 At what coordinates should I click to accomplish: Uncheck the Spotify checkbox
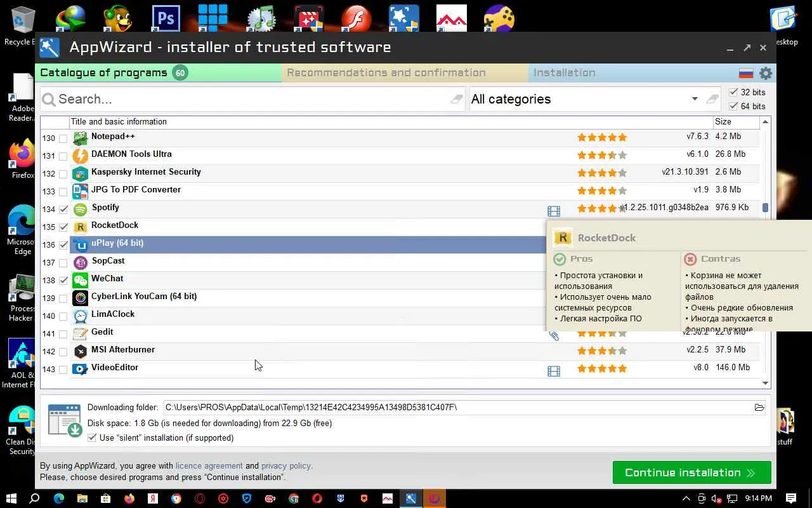[x=63, y=210]
